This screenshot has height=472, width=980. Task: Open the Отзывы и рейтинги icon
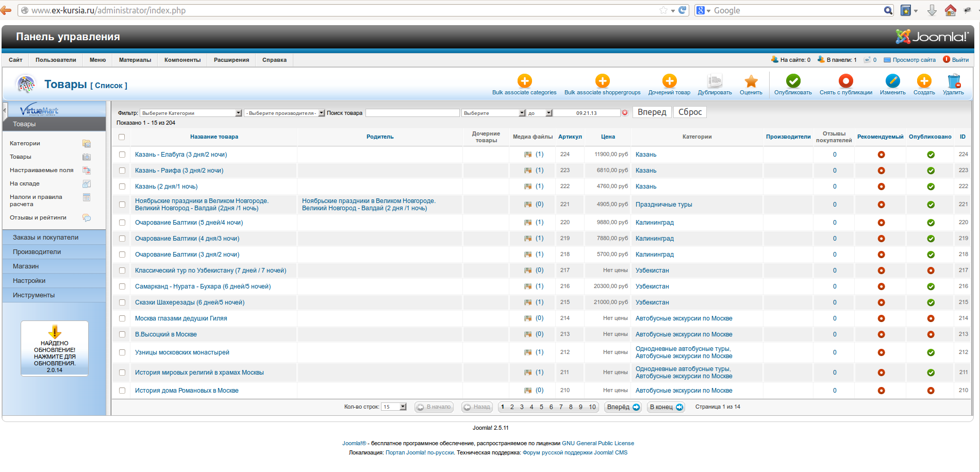click(x=87, y=217)
